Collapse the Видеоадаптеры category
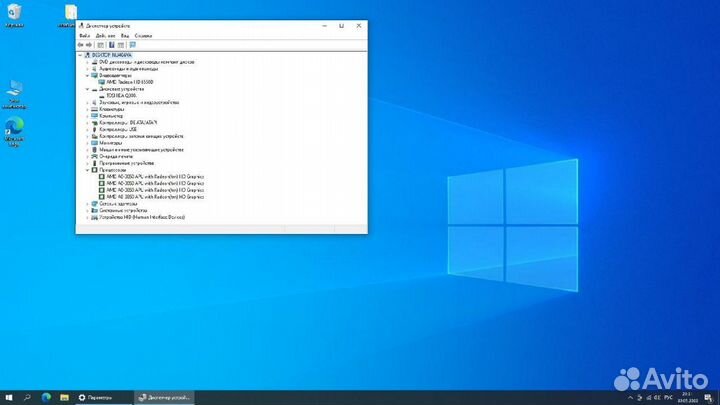 point(87,75)
